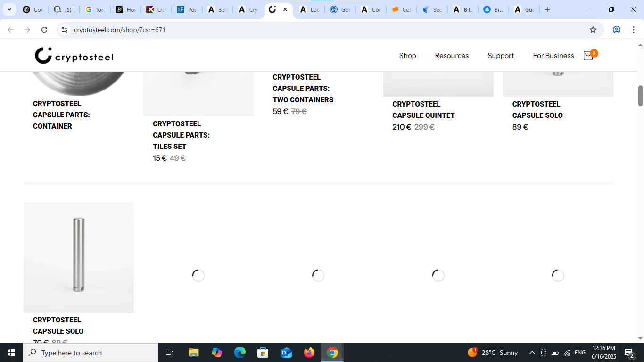
Task: Switch to the 'Gua' browser tab
Action: pos(524,9)
